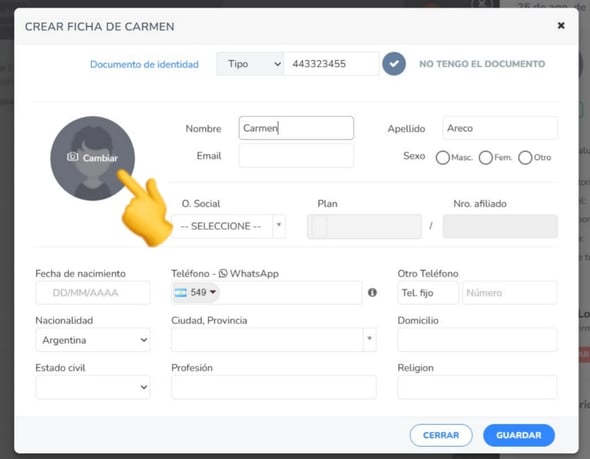Select Masc. sex option
Screen dimensions: 590x459
442,158
